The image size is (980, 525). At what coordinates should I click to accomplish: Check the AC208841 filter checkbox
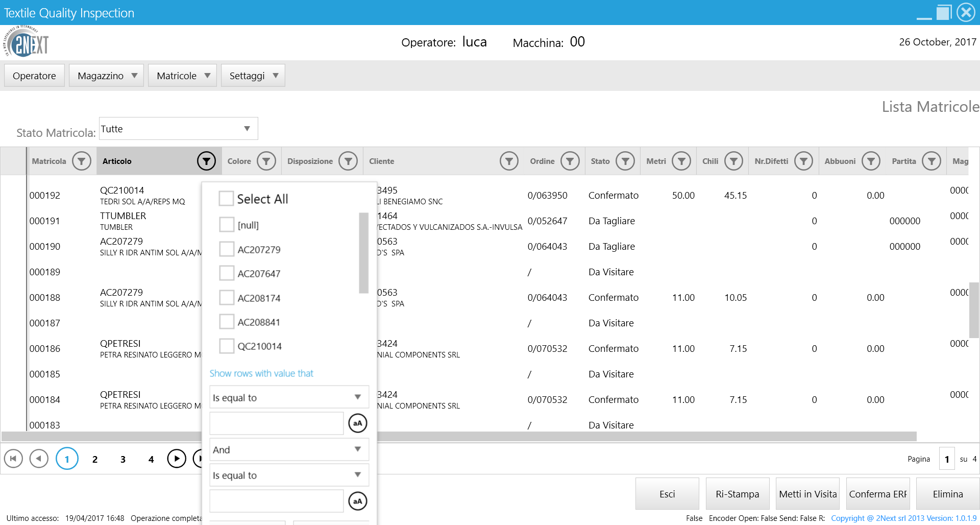tap(226, 322)
